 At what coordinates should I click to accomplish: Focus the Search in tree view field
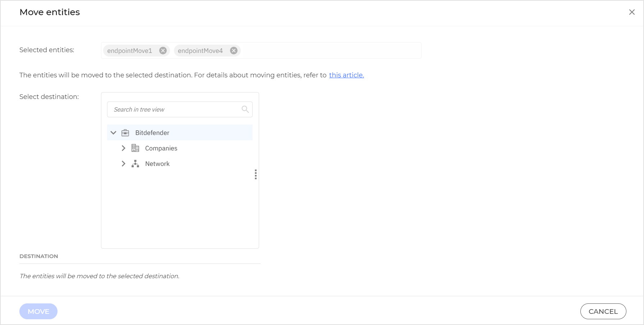click(174, 109)
